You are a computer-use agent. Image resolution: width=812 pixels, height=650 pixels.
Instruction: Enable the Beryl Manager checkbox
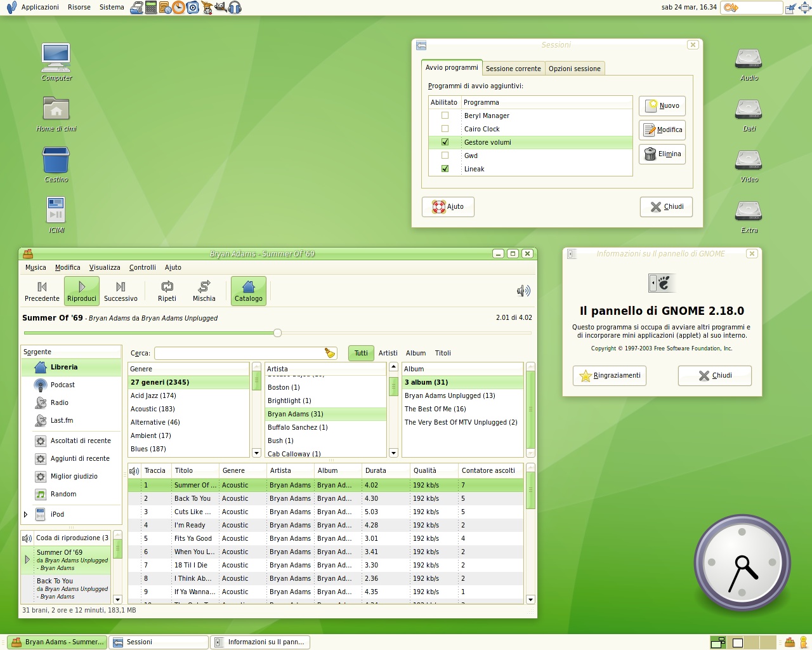click(445, 116)
